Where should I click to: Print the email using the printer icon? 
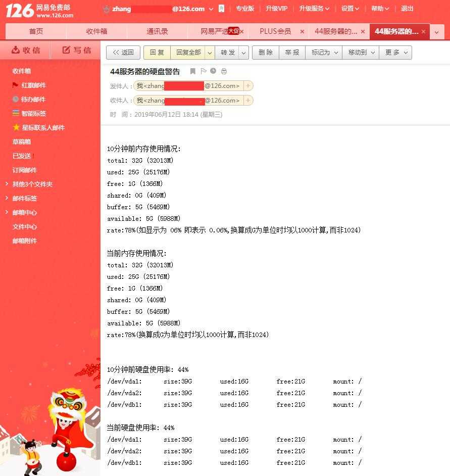224,71
